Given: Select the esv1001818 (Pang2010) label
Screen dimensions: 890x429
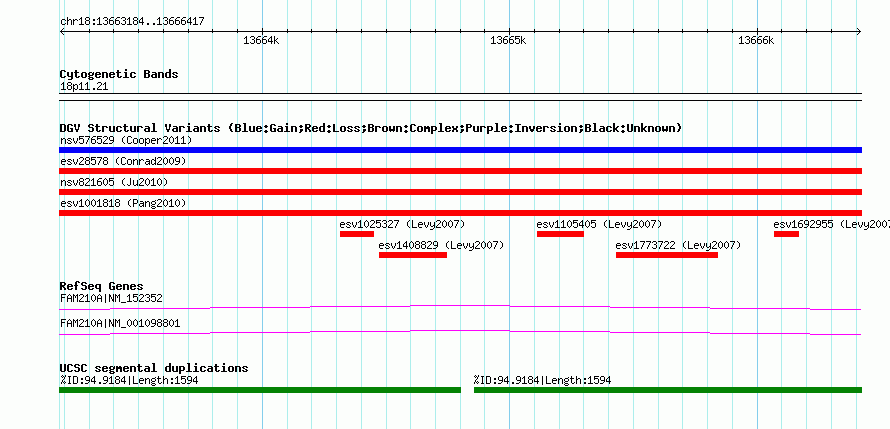Looking at the screenshot, I should pyautogui.click(x=123, y=203).
